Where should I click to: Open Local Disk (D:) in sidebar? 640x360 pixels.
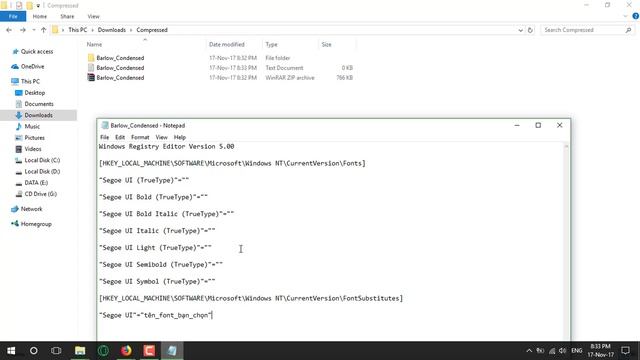click(42, 171)
